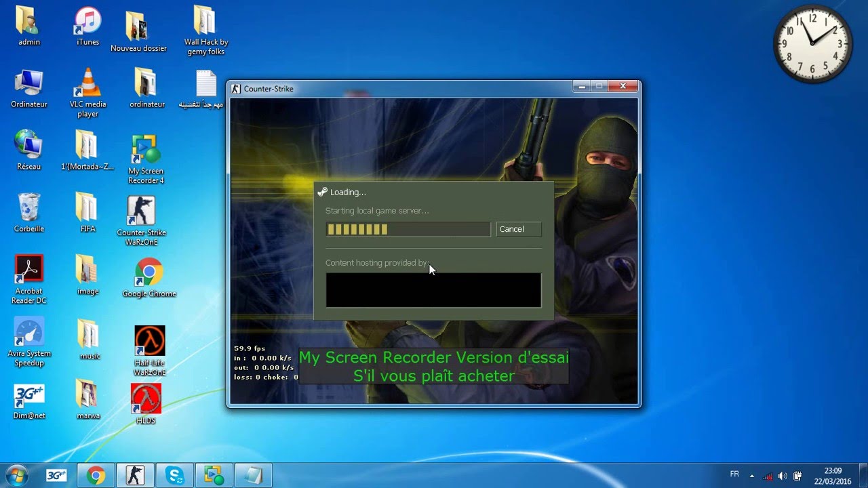868x488 pixels.
Task: Launch iTunes desktop shortcut
Action: point(87,26)
